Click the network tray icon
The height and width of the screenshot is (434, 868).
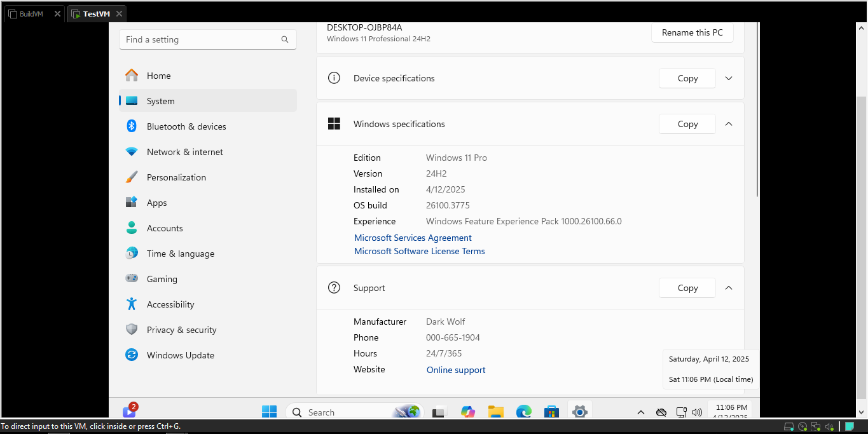681,412
